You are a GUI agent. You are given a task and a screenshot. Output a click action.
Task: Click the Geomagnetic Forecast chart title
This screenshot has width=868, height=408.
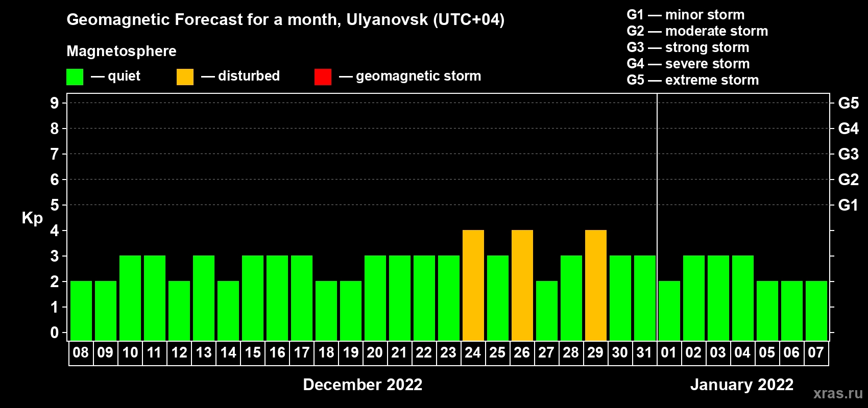click(285, 20)
